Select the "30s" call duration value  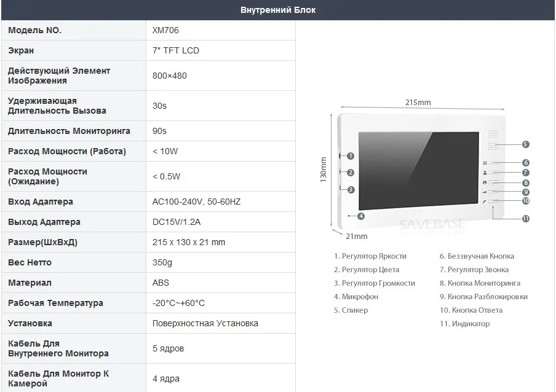(x=159, y=106)
